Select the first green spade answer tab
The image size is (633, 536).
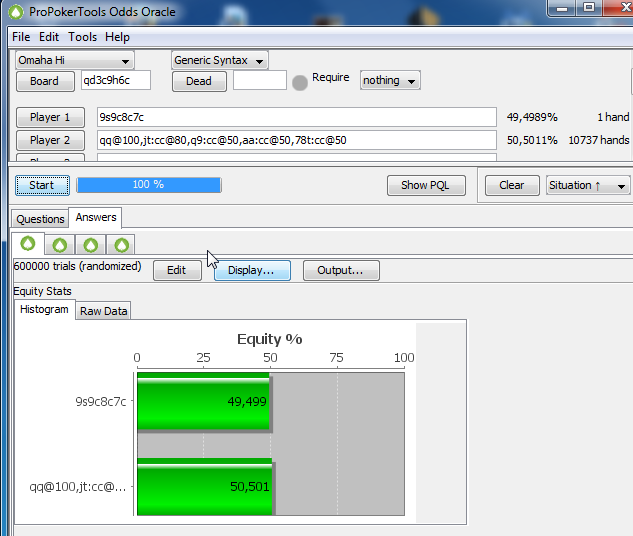[x=28, y=243]
